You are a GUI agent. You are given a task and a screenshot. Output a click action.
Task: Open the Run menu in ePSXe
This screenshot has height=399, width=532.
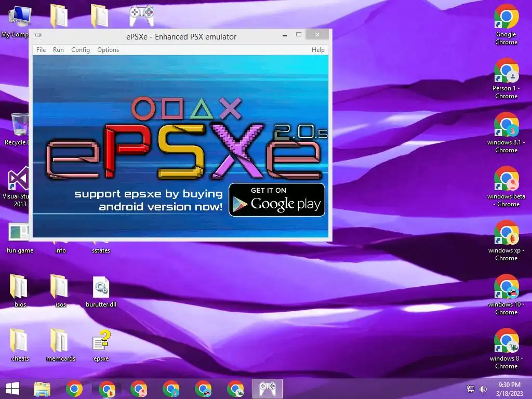pyautogui.click(x=58, y=50)
